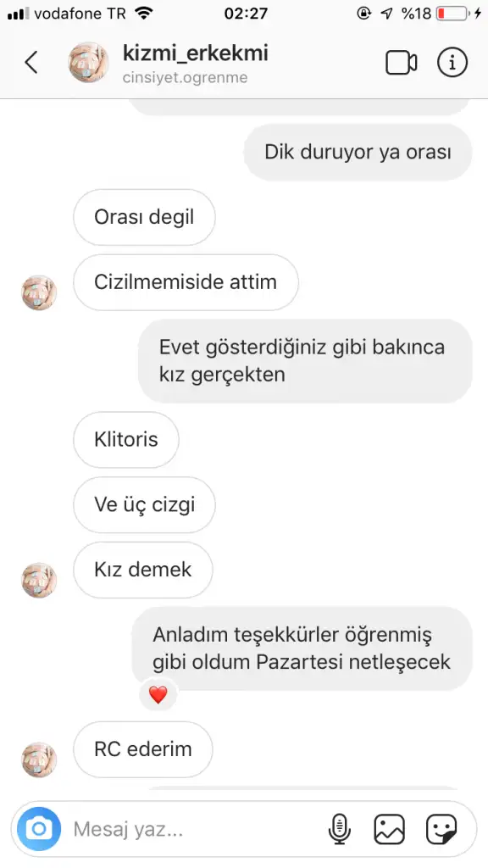The width and height of the screenshot is (488, 868).
Task: Tap the microphone to record voice message
Action: (339, 829)
